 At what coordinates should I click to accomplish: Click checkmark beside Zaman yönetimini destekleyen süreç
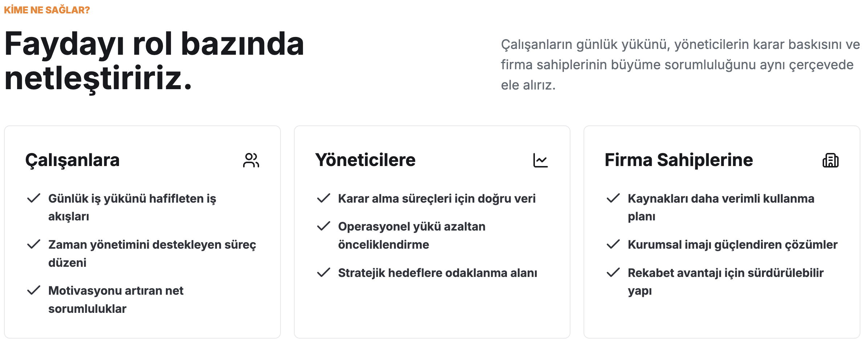tap(34, 244)
